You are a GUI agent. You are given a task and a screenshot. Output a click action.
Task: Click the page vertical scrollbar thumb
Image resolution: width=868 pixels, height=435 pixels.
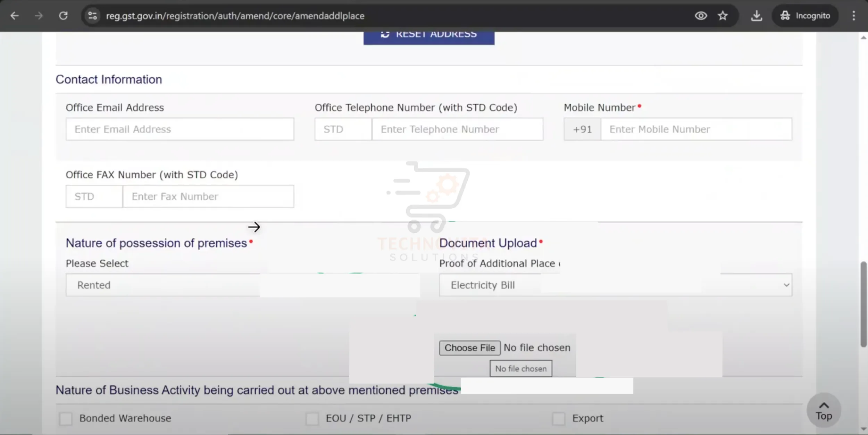[x=863, y=304]
